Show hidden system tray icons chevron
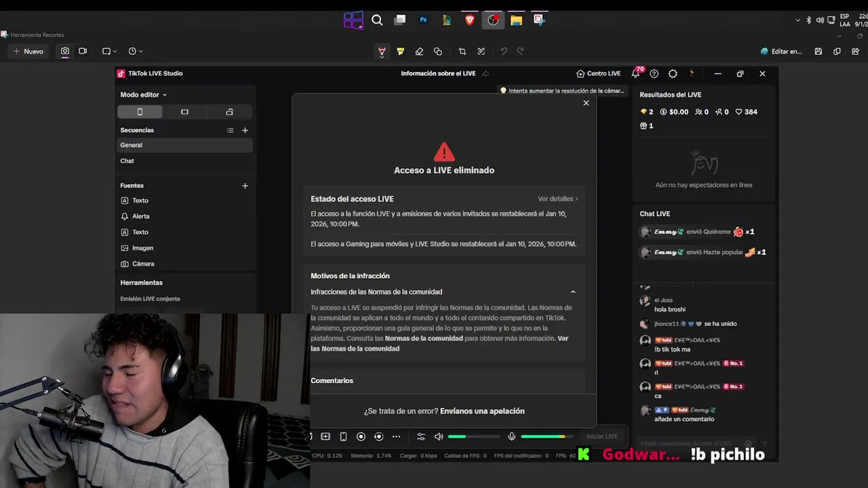Screen dimensions: 868x488 [x=797, y=20]
